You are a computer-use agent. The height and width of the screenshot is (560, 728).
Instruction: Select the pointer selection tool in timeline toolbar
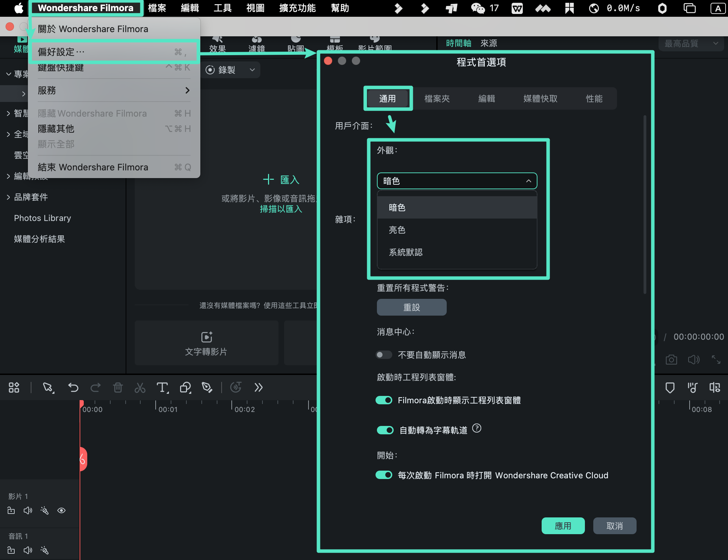pyautogui.click(x=48, y=388)
